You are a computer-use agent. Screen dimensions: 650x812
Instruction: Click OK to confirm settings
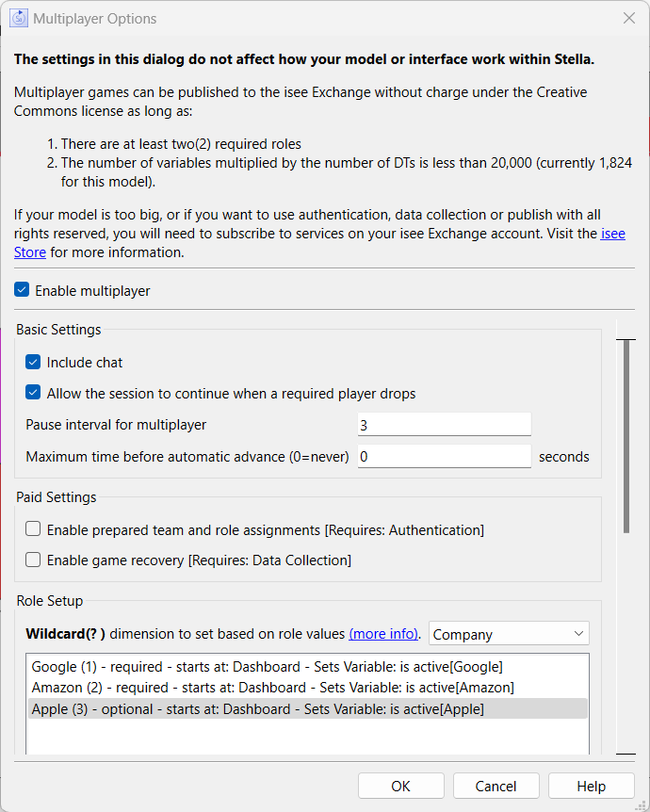coord(401,787)
